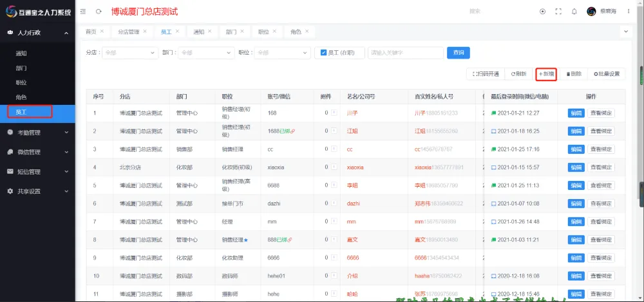Click the attachment upload icon in row 1
644x302 pixels.
334,113
